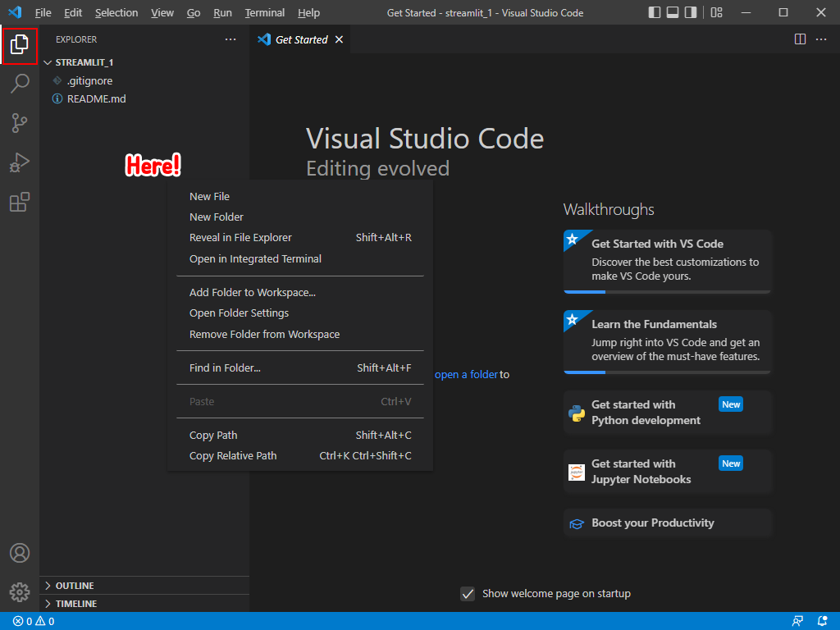Open Get Started with VS Code walkthrough
Image resolution: width=840 pixels, height=630 pixels.
tap(667, 262)
